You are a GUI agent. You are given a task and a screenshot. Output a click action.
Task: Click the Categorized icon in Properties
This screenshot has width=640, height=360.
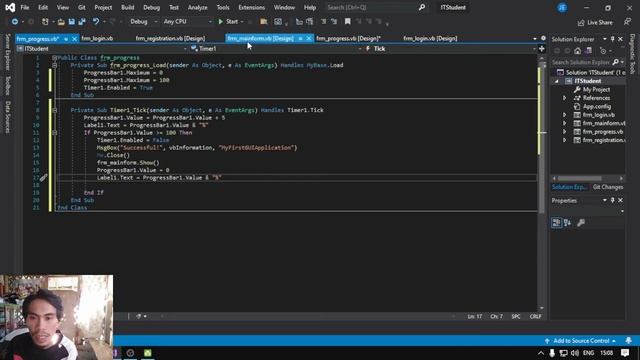pyautogui.click(x=556, y=222)
